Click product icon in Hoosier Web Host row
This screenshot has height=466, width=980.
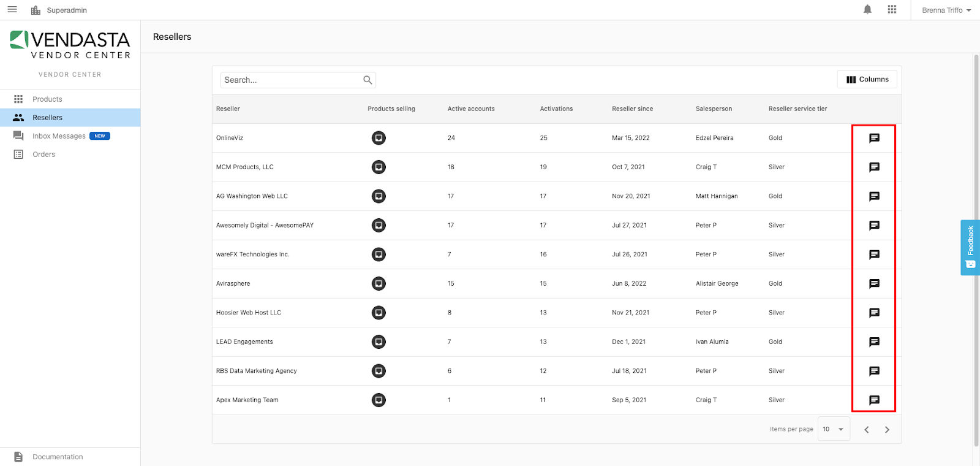[x=379, y=313]
